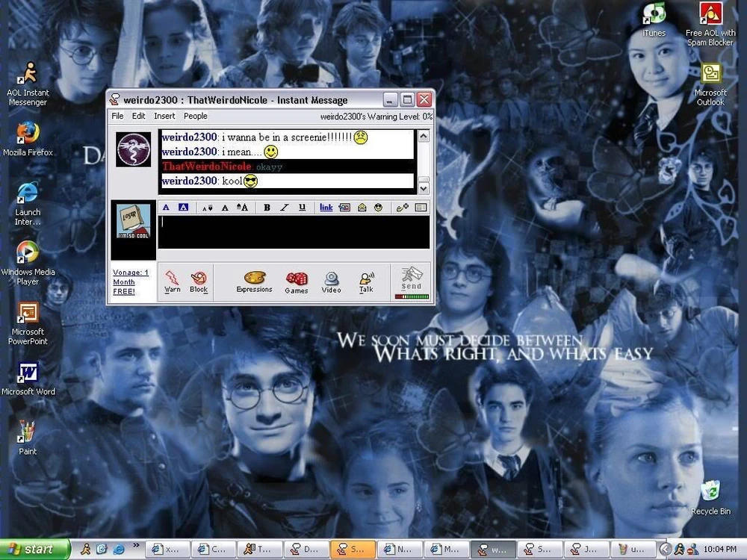Image resolution: width=747 pixels, height=560 pixels.
Task: Change the text foreground color
Action: pyautogui.click(x=166, y=208)
